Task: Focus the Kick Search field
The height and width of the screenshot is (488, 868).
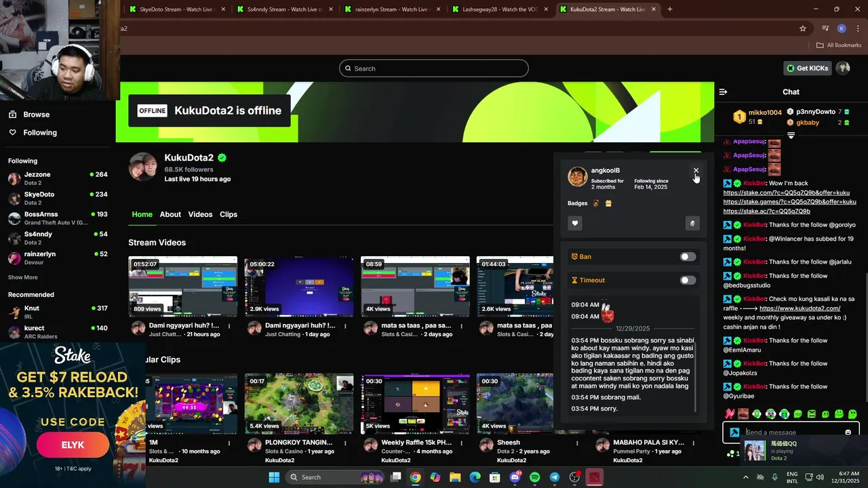Action: 434,68
